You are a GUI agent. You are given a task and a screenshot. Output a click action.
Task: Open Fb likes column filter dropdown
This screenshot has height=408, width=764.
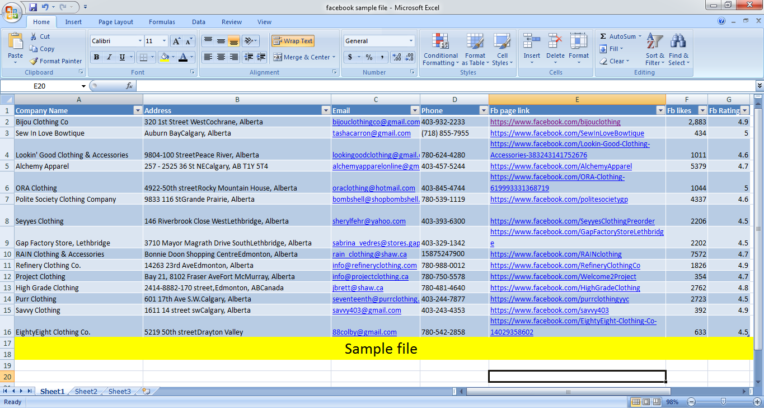click(x=702, y=111)
